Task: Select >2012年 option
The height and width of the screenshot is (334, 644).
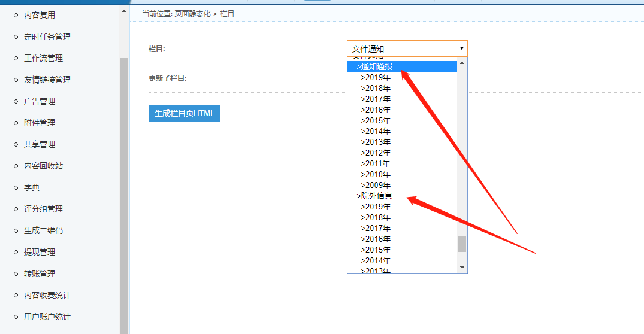Action: 402,153
